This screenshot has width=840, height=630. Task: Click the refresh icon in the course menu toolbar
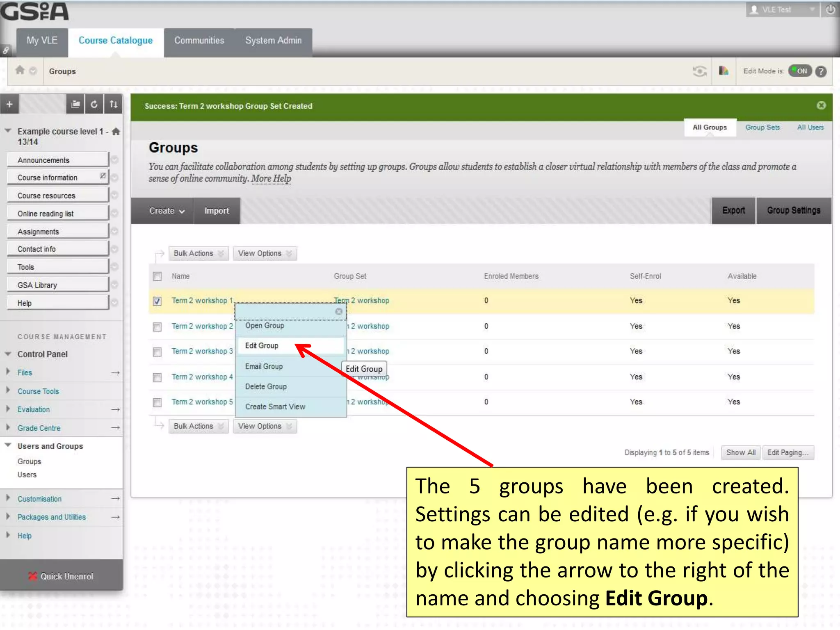[94, 104]
